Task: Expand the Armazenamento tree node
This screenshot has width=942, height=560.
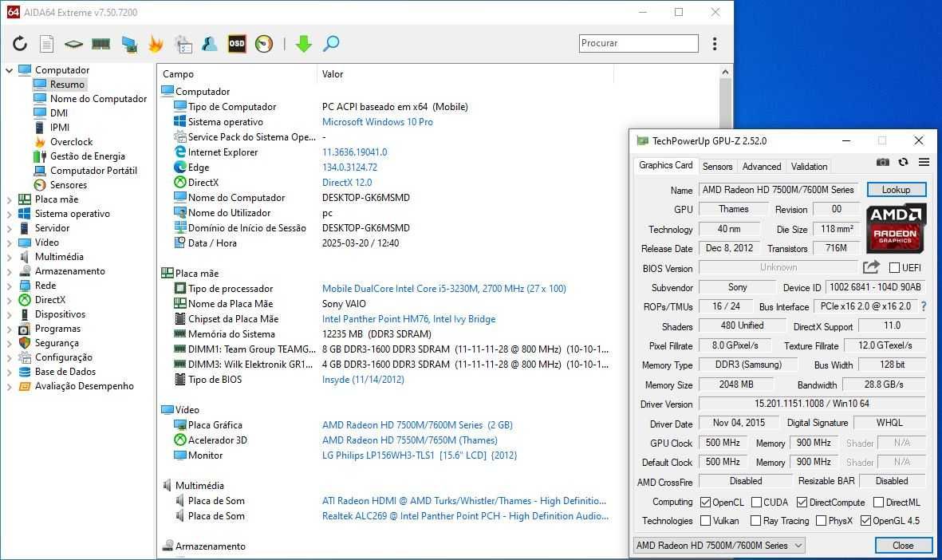Action: 9,271
